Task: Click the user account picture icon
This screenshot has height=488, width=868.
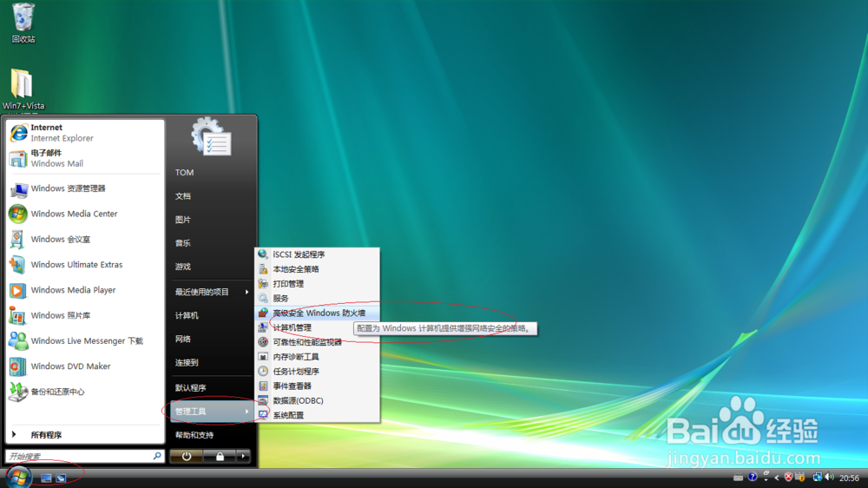Action: [x=212, y=136]
